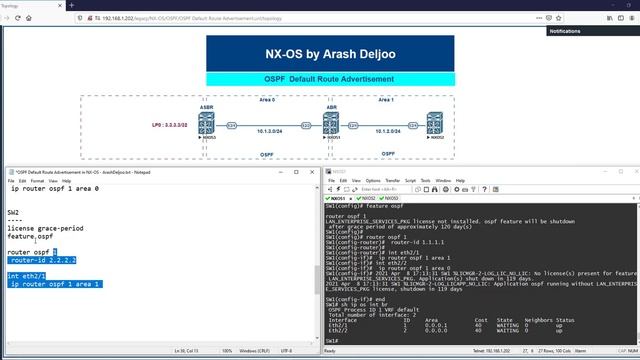
Task: Click the Quick Connect lightning icon
Action: point(338,189)
